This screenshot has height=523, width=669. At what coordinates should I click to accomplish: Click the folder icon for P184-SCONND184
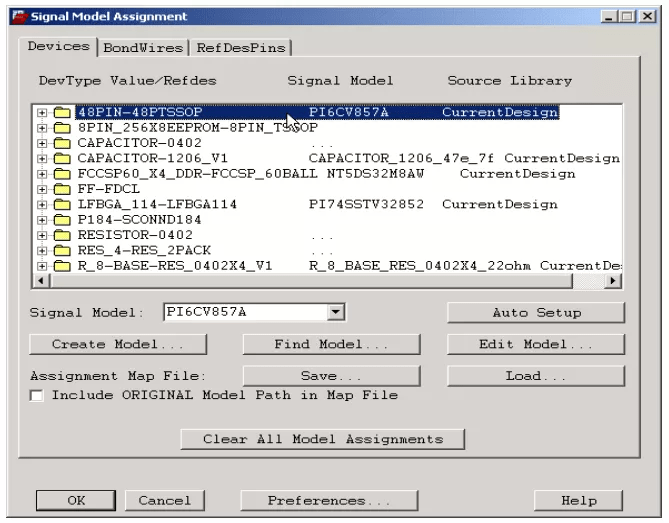(x=62, y=220)
